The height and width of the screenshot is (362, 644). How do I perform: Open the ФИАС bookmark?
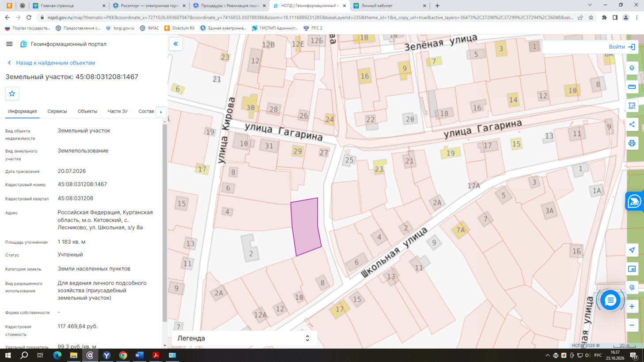tap(149, 28)
